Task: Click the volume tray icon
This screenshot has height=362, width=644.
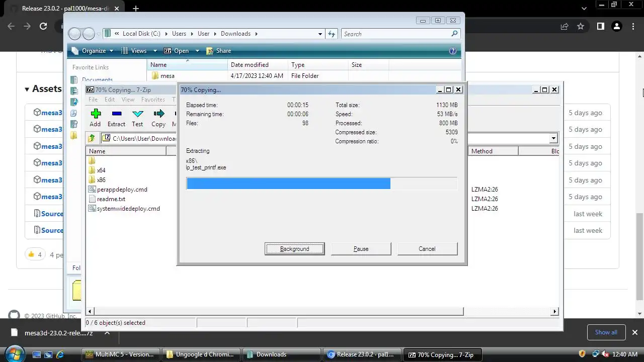Action: tap(606, 354)
